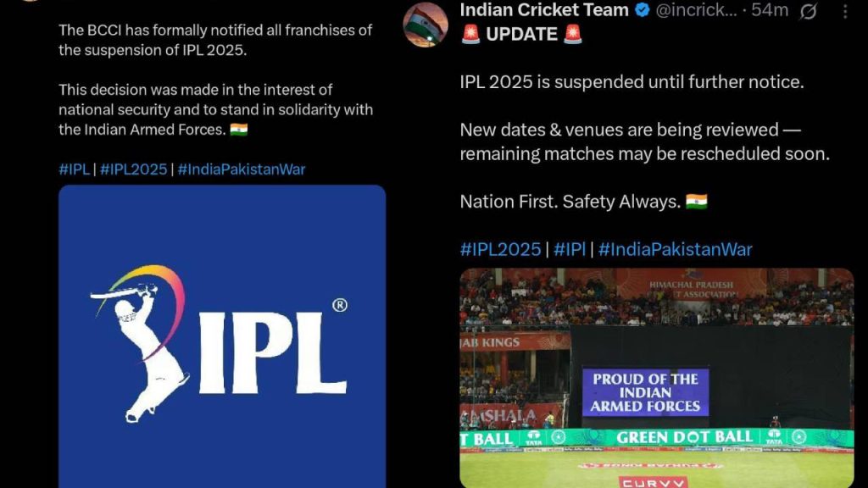Click the BCCI franchise notification tweet text

tap(215, 40)
